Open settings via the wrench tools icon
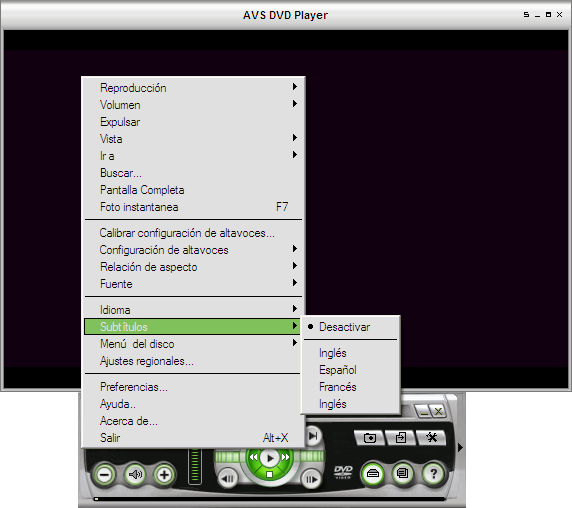572x508 pixels. tap(432, 437)
